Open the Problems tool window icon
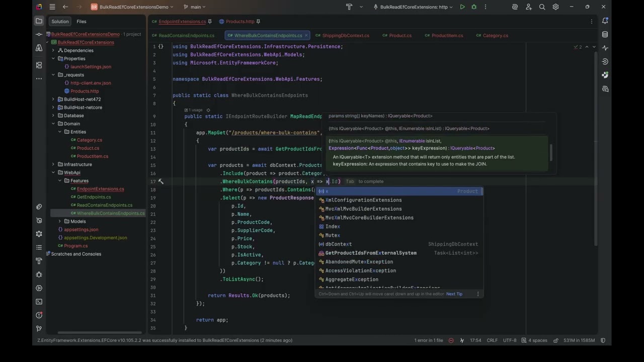 [x=39, y=315]
